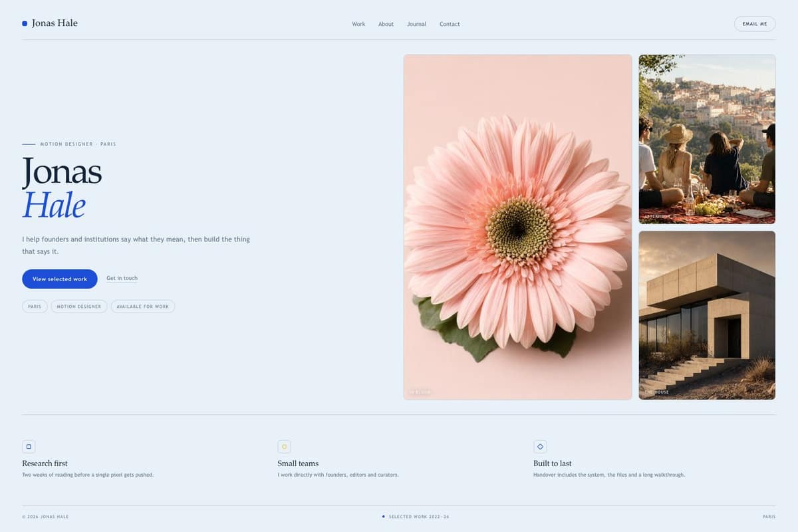Click the "Research first" heading

coord(45,464)
